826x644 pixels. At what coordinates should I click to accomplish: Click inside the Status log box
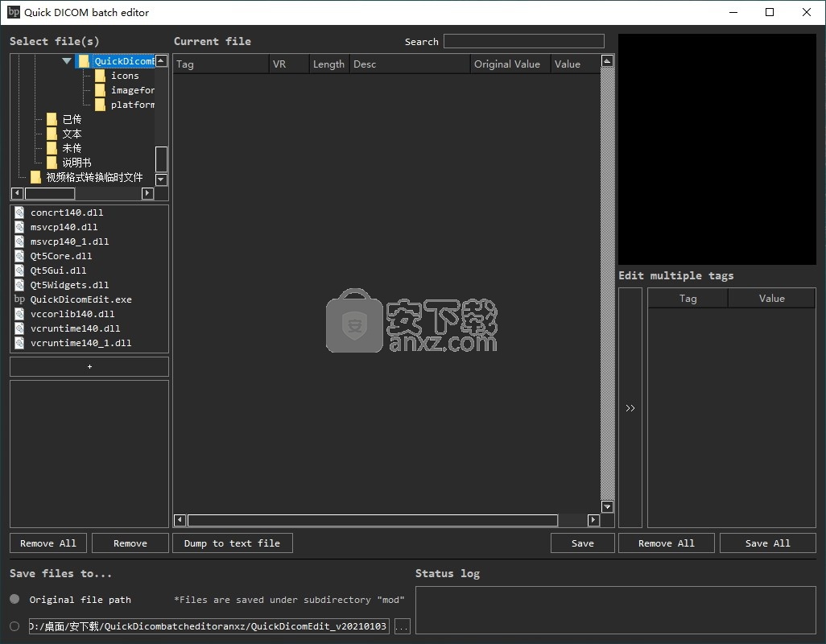616,609
